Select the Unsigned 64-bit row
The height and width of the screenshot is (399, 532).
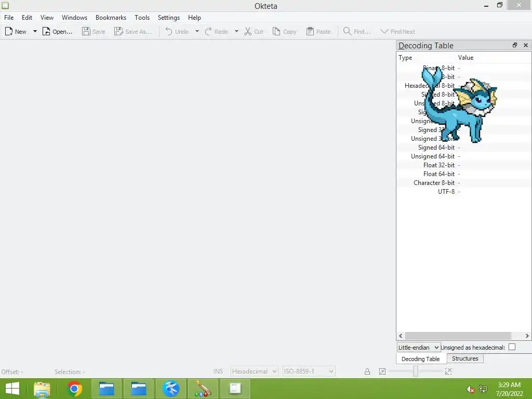click(x=463, y=156)
